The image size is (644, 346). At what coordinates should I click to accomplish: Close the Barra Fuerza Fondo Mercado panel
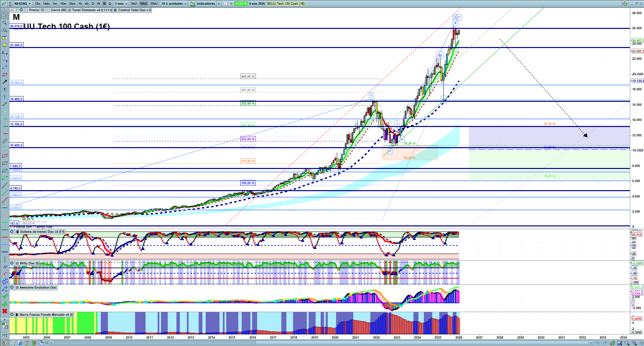pyautogui.click(x=12, y=315)
